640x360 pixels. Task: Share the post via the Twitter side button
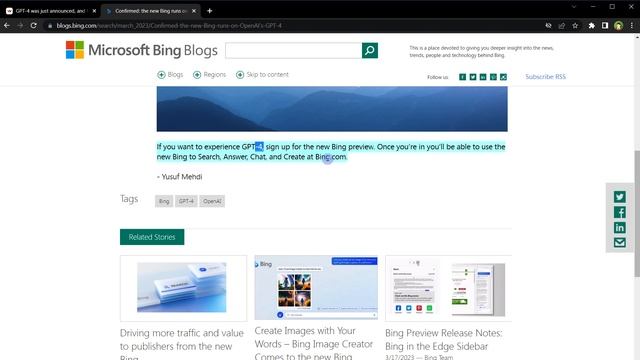620,197
